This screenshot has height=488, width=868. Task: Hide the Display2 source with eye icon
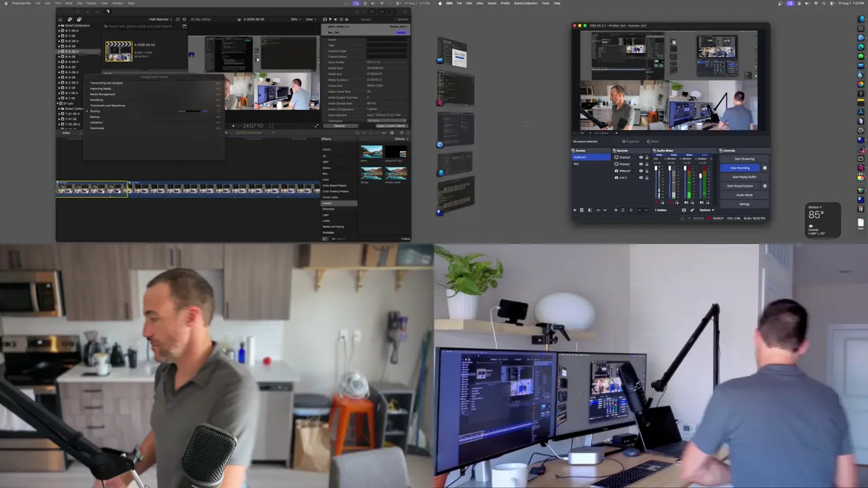click(x=641, y=157)
